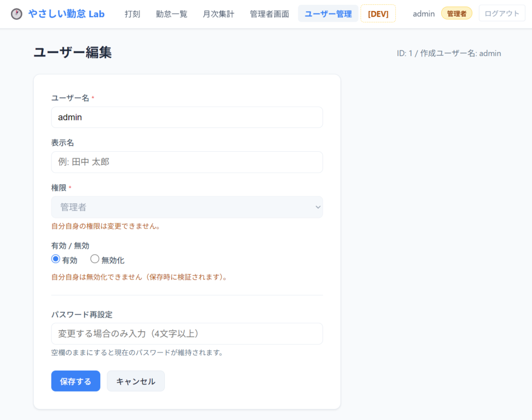Click the [DEV] badge in header
Viewport: 532px width, 420px height.
pyautogui.click(x=378, y=14)
